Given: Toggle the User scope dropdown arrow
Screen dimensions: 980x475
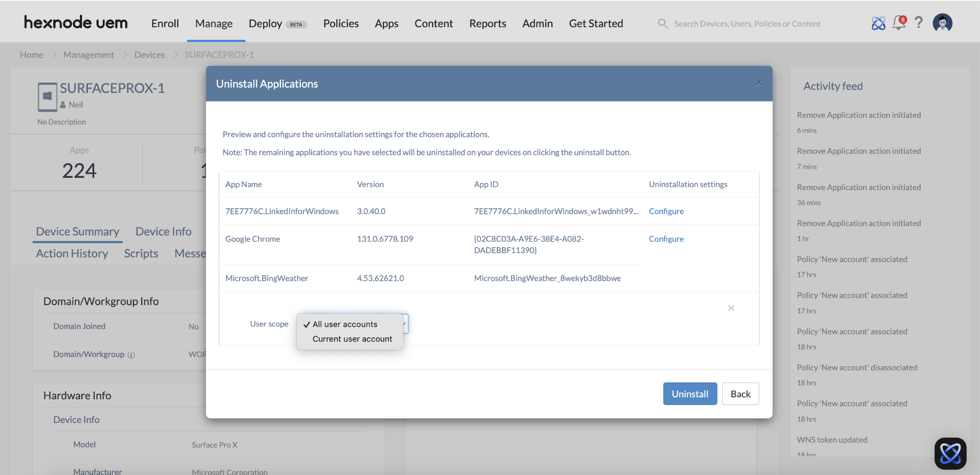Looking at the screenshot, I should click(x=405, y=324).
